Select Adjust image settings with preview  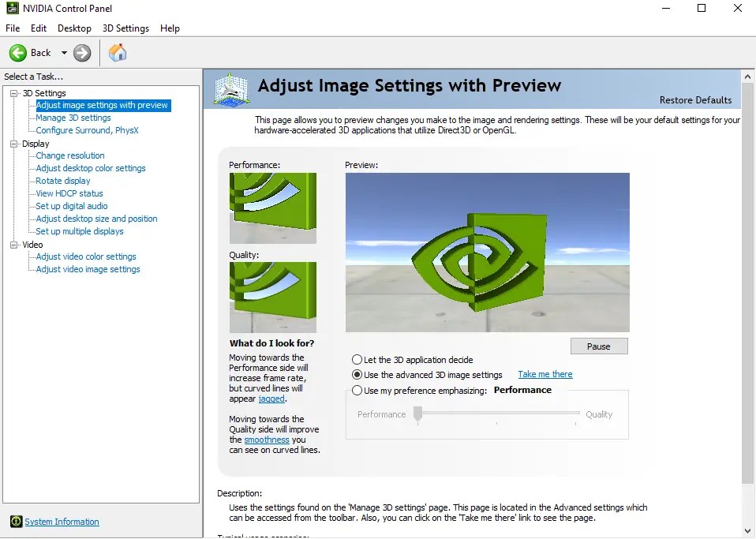(x=102, y=105)
